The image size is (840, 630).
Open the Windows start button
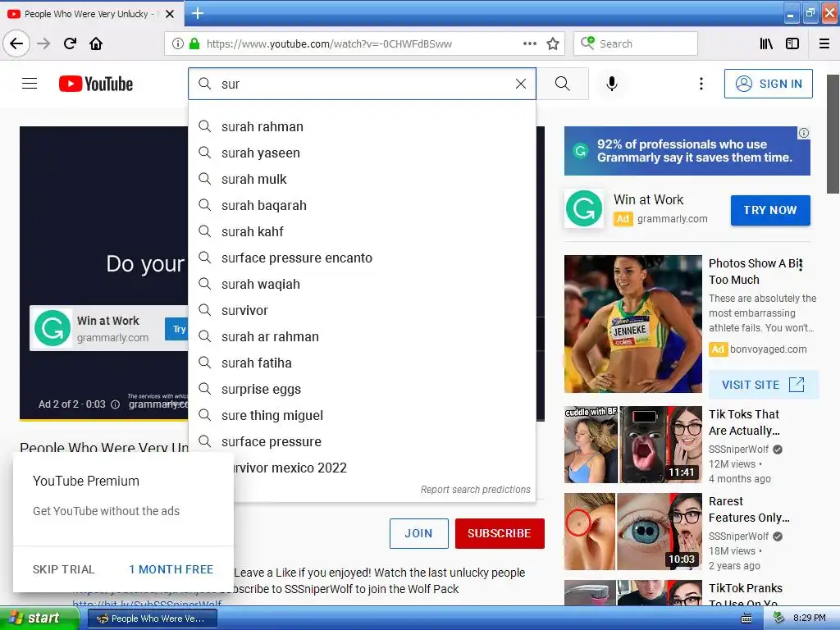[x=39, y=619]
